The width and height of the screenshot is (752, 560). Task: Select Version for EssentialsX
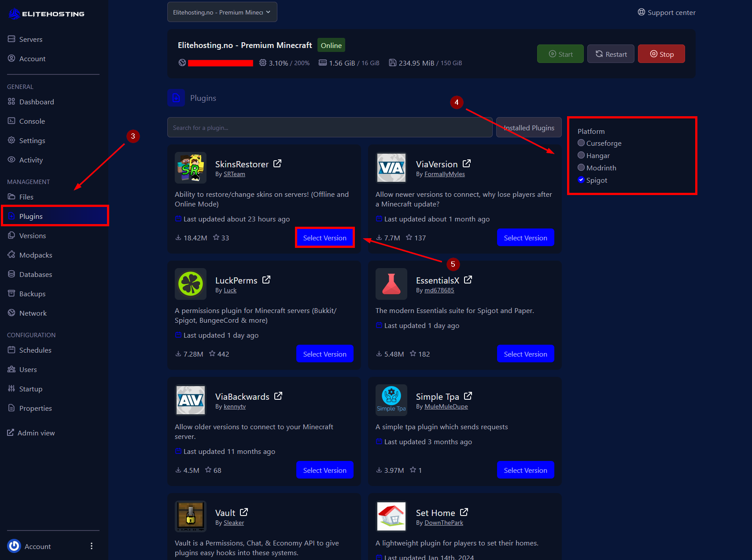click(x=526, y=354)
